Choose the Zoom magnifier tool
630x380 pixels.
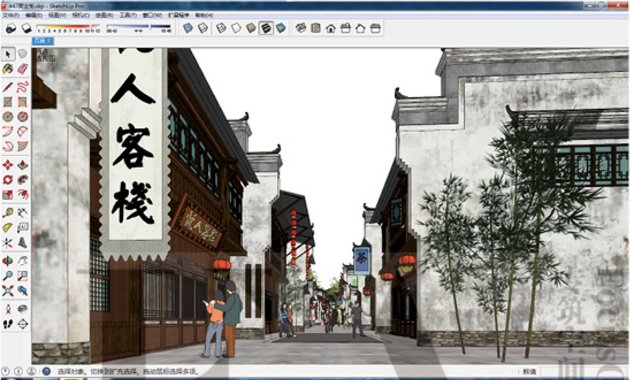pos(8,276)
